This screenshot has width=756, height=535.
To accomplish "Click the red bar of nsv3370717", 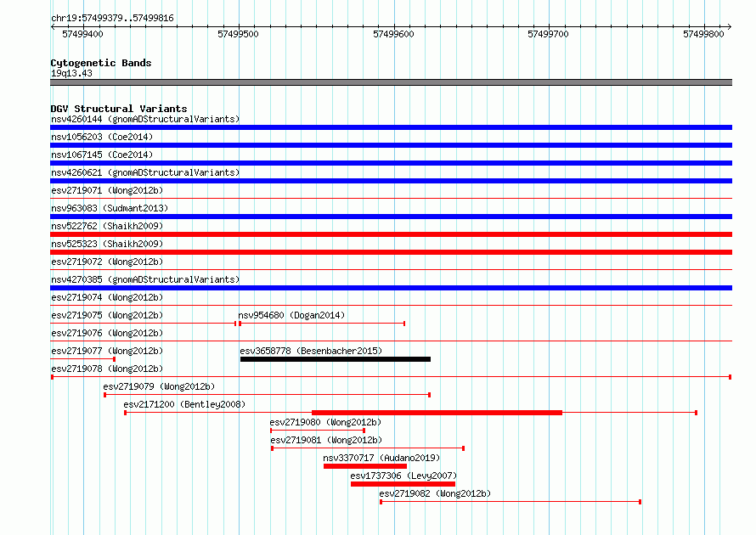I will click(x=365, y=466).
